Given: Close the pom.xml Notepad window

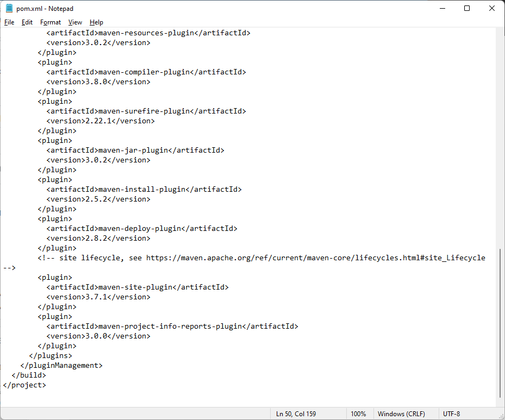Looking at the screenshot, I should coord(492,8).
